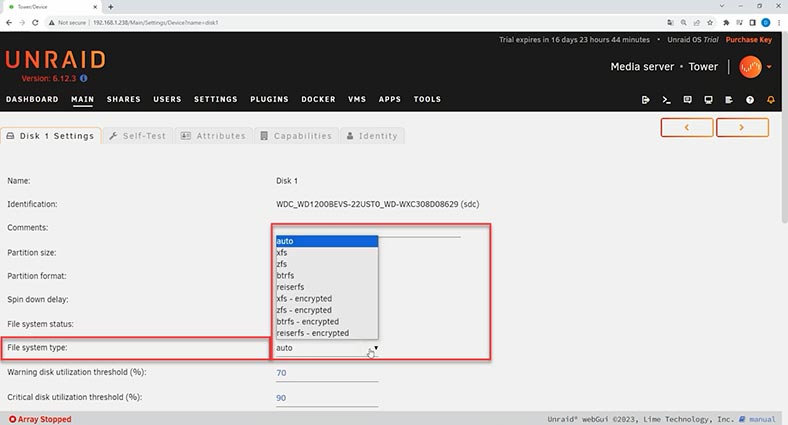Open the manual link in footer
Image resolution: width=788 pixels, height=425 pixels.
762,419
